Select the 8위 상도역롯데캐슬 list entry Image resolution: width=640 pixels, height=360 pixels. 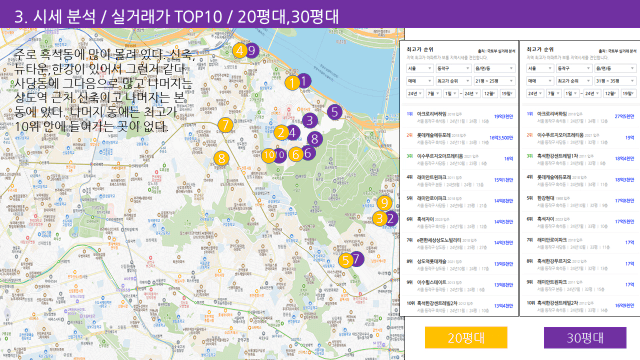tap(460, 264)
